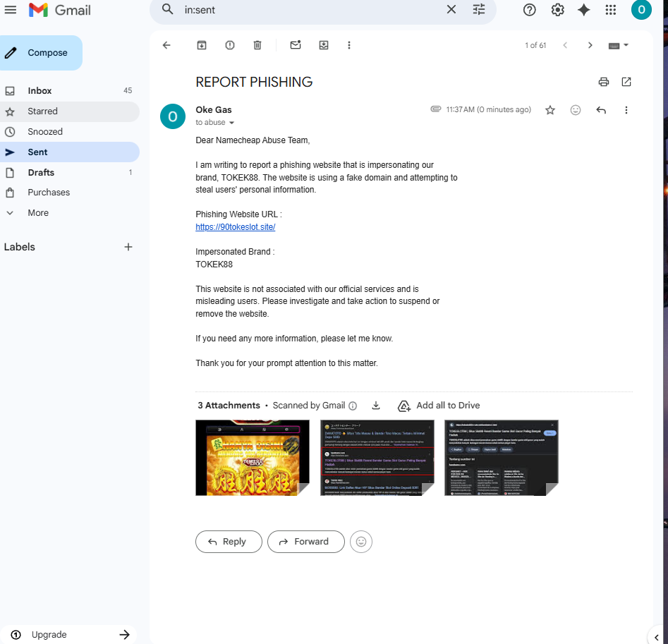The image size is (668, 644).
Task: Click the Gmail logo
Action: tap(60, 10)
